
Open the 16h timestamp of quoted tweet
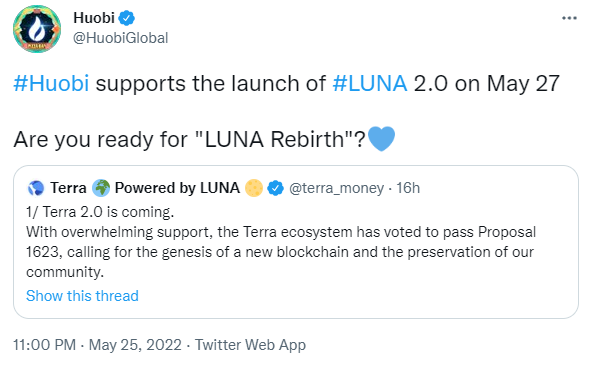(x=408, y=188)
